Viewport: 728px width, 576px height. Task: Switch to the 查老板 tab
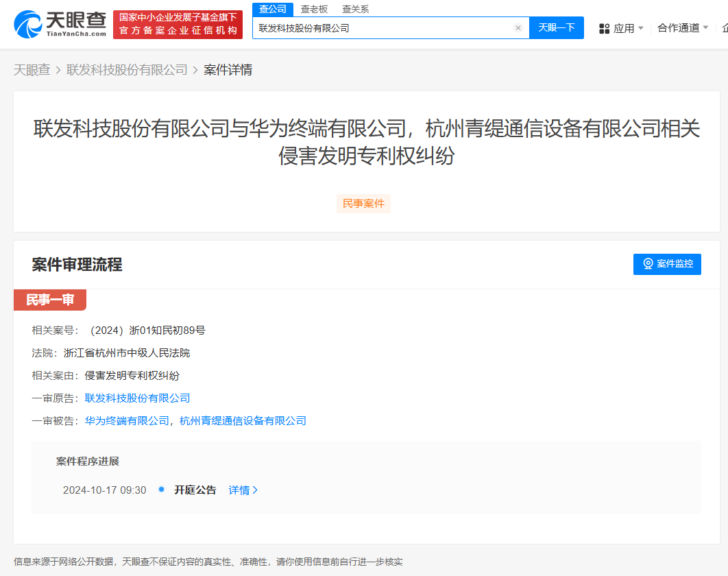(313, 9)
